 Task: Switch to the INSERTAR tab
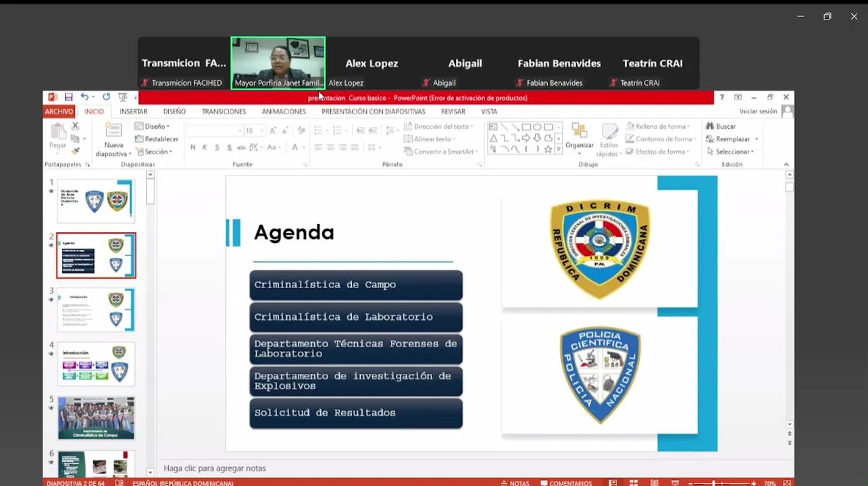pos(133,111)
